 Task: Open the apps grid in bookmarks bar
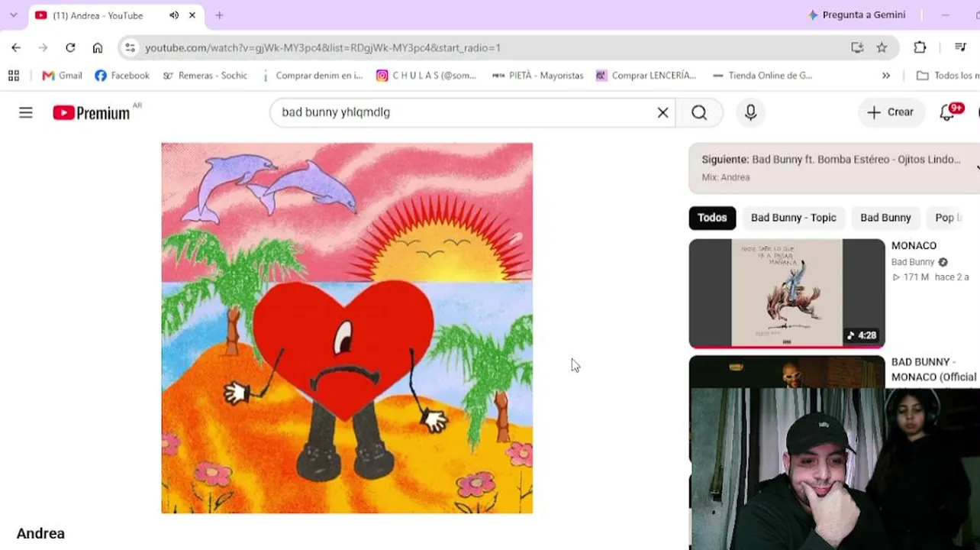click(x=13, y=76)
